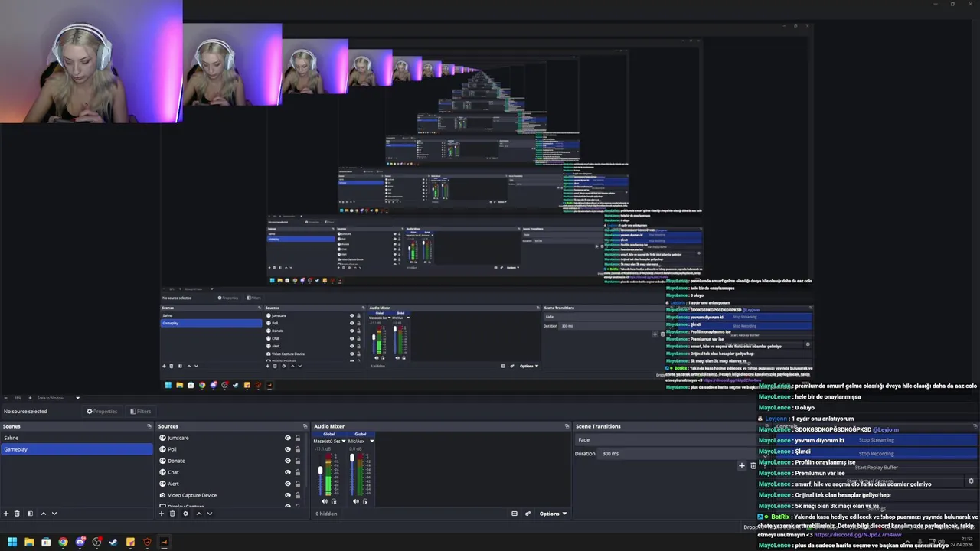
Task: Click the Properties button
Action: (102, 412)
